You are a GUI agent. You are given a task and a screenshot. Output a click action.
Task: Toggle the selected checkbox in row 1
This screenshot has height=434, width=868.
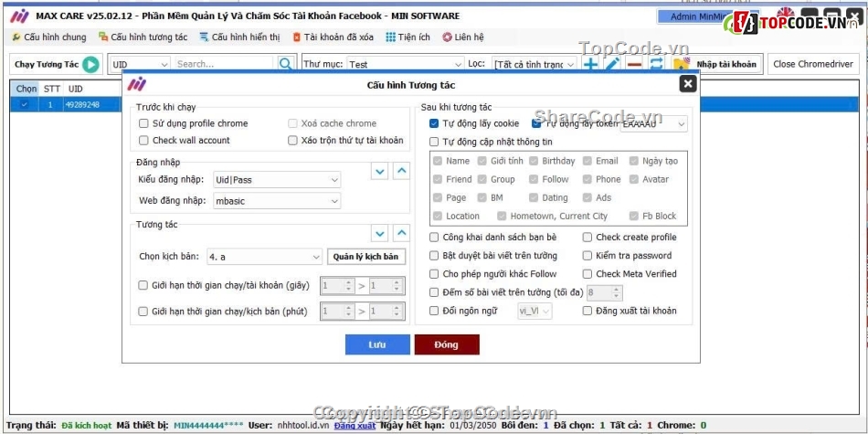pos(24,104)
